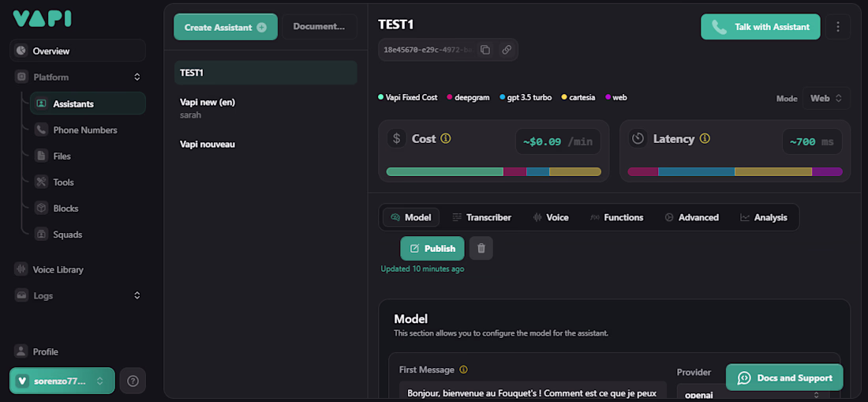Click the link icon beside assistant ID
Screen dimensions: 868x402
[x=507, y=50]
